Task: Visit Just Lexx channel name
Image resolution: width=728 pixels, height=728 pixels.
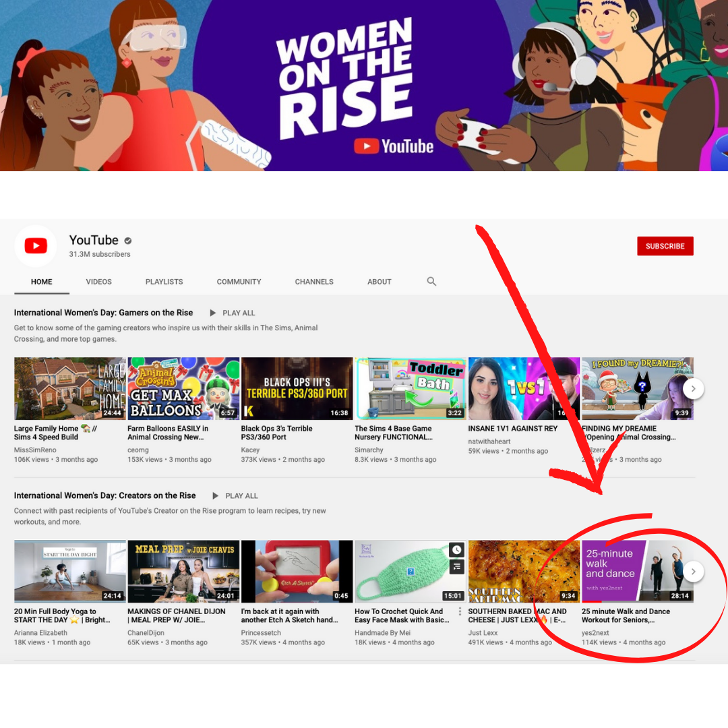Action: click(483, 633)
